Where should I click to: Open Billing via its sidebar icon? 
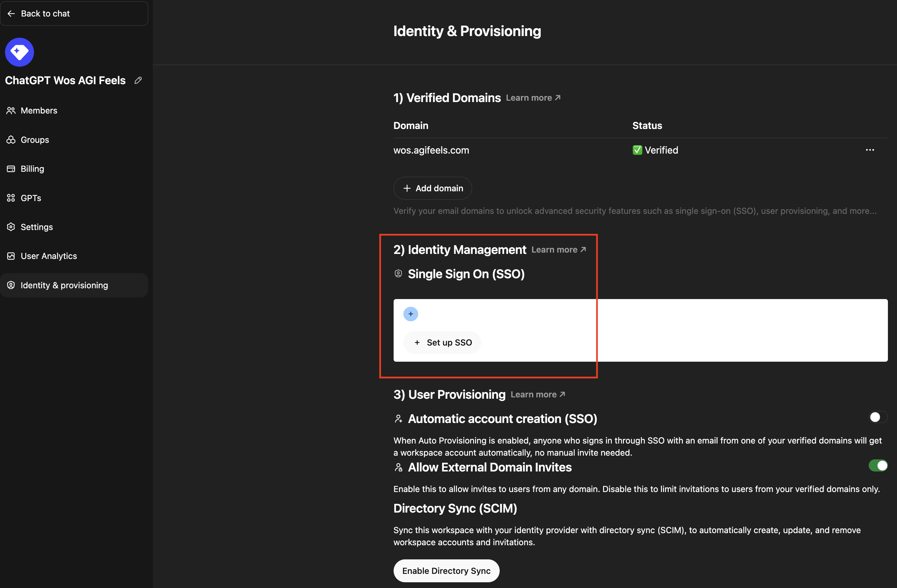click(x=11, y=169)
